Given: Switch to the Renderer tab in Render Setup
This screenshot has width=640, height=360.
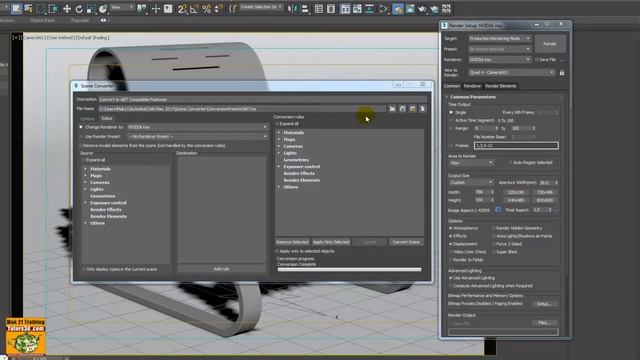Looking at the screenshot, I should 472,86.
